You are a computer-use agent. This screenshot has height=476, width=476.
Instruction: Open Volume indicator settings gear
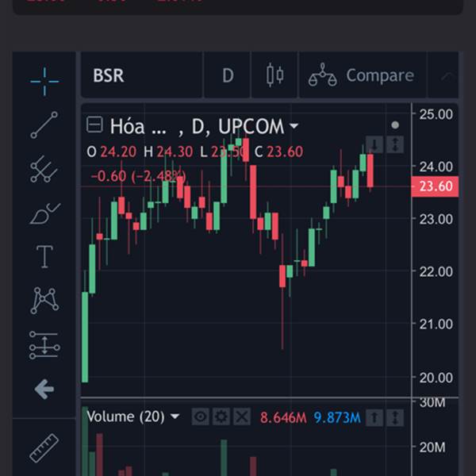(221, 416)
